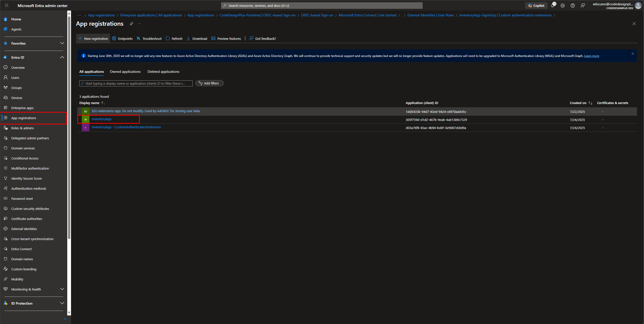Image resolution: width=644 pixels, height=324 pixels.
Task: Open Custom branding in sidebar
Action: click(x=24, y=269)
